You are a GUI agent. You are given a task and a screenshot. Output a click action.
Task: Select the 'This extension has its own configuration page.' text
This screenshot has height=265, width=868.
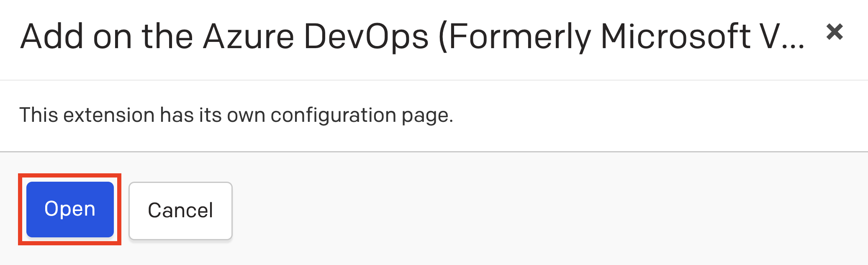236,115
